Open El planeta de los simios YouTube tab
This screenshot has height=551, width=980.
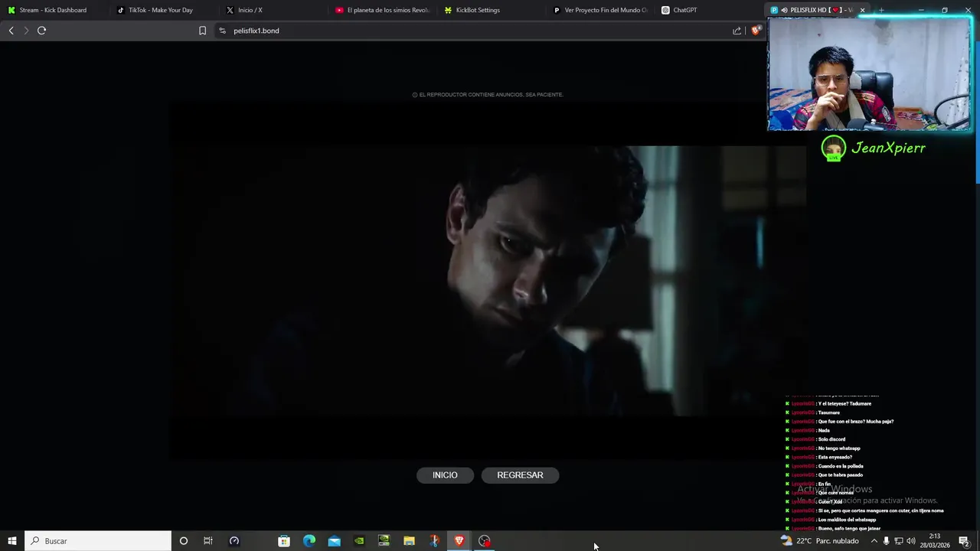(383, 10)
